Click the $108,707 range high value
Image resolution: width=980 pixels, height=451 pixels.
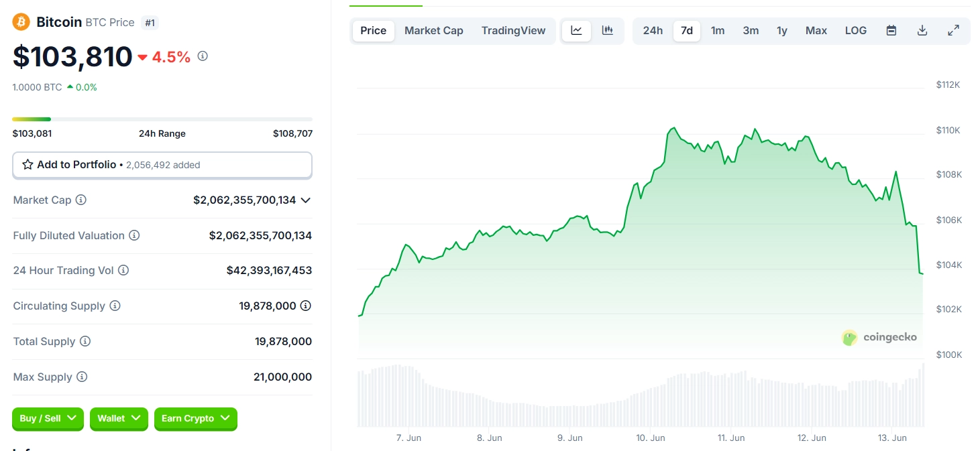(x=292, y=133)
